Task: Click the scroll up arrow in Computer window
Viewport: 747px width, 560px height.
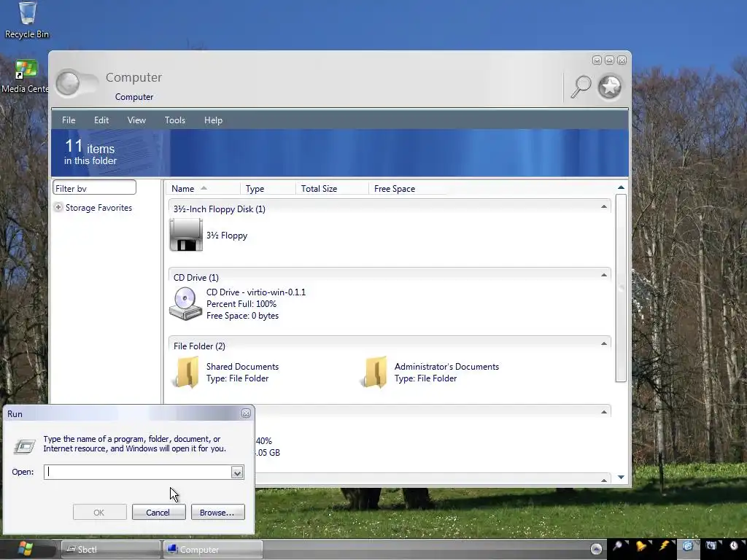Action: pos(621,187)
